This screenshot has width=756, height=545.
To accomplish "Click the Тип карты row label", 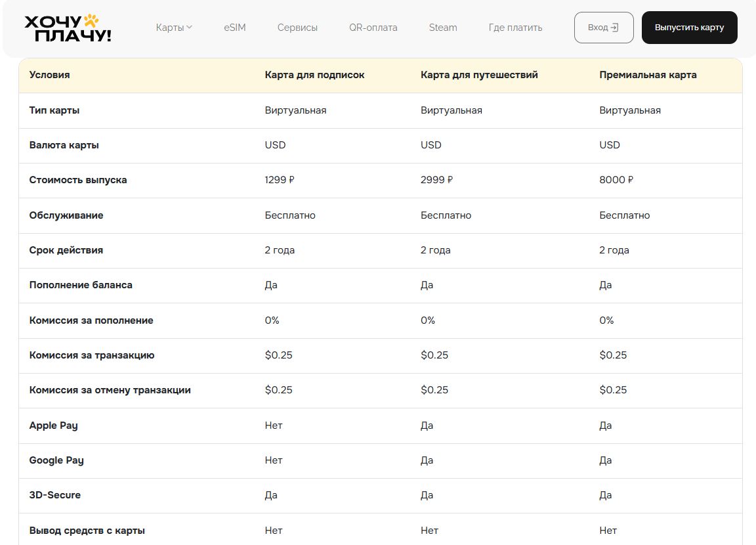I will click(x=54, y=110).
